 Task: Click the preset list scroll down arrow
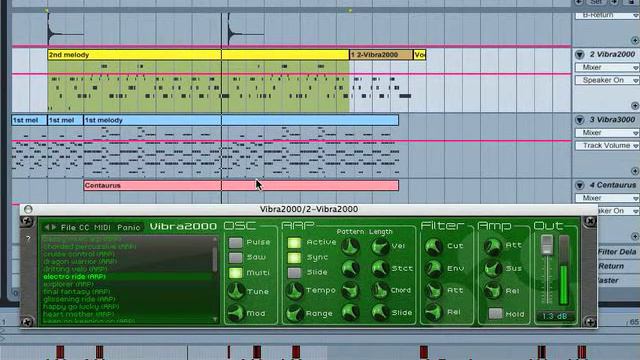coord(215,319)
